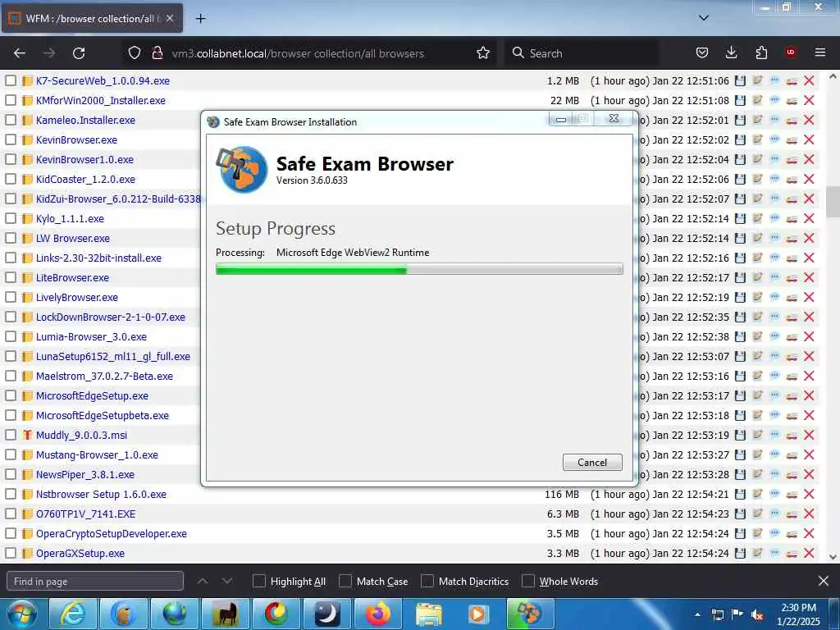840x630 pixels.
Task: Close the find bar
Action: pyautogui.click(x=824, y=581)
